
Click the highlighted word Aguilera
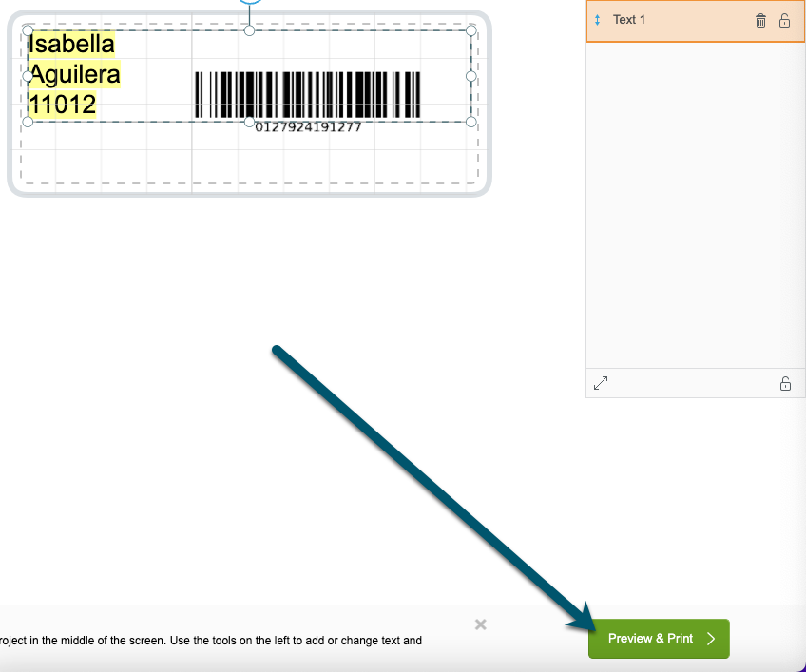pyautogui.click(x=75, y=74)
